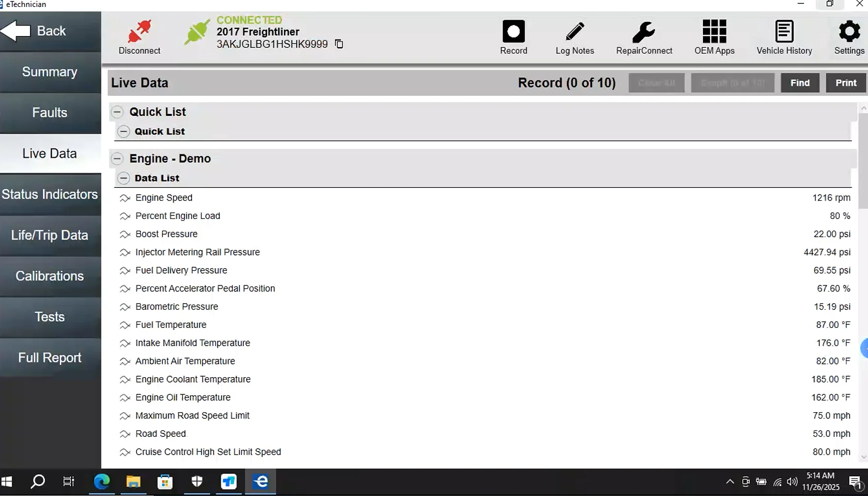Click graph icon beside Barometric Pressure
868x496 pixels.
(x=125, y=307)
